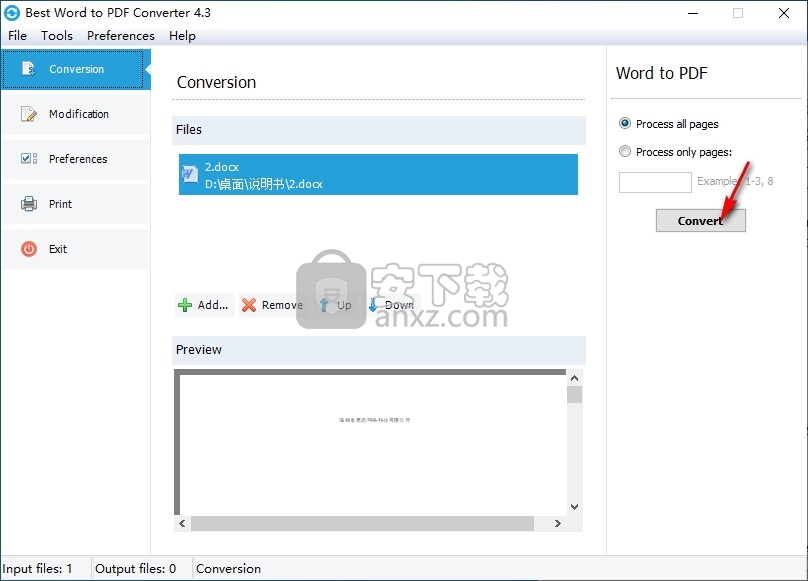
Task: Click the Conversion sidebar document icon
Action: tap(28, 69)
